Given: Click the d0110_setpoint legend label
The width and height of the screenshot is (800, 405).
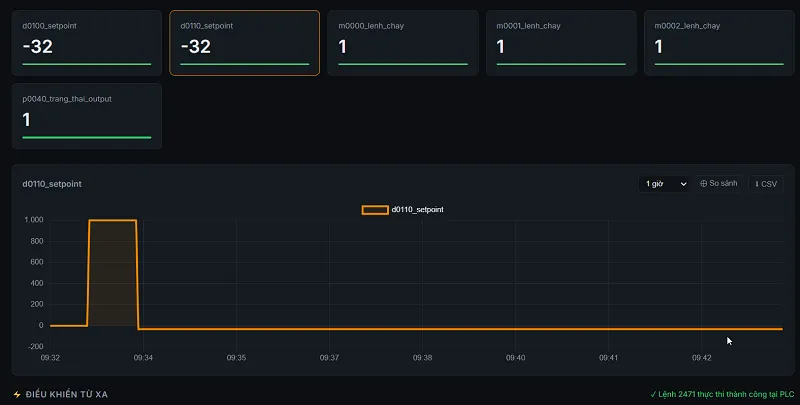Looking at the screenshot, I should click(417, 210).
